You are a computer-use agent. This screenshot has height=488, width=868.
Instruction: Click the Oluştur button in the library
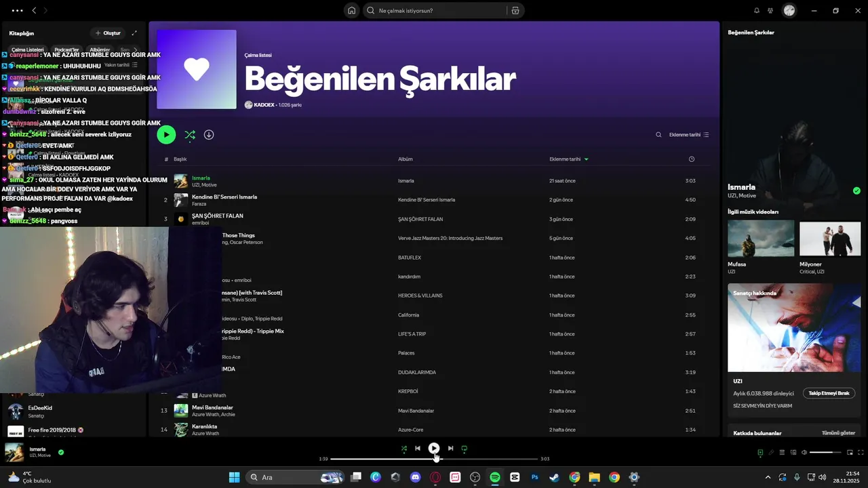108,33
